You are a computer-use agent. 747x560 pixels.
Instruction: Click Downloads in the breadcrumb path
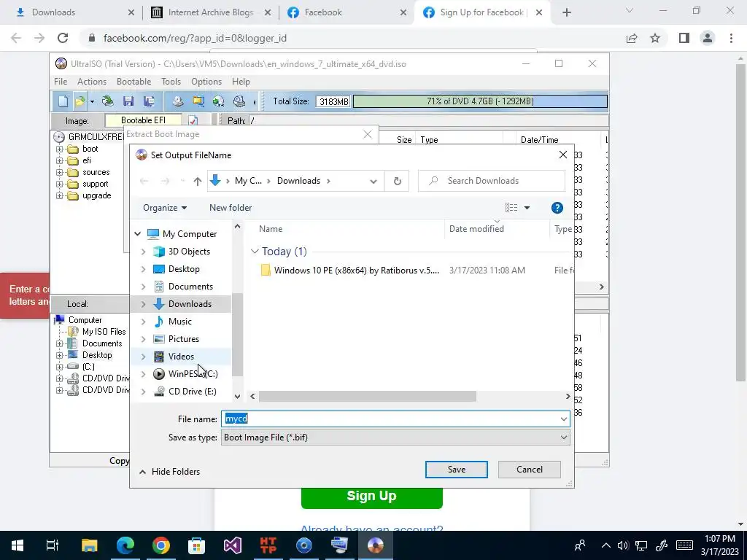coord(298,181)
